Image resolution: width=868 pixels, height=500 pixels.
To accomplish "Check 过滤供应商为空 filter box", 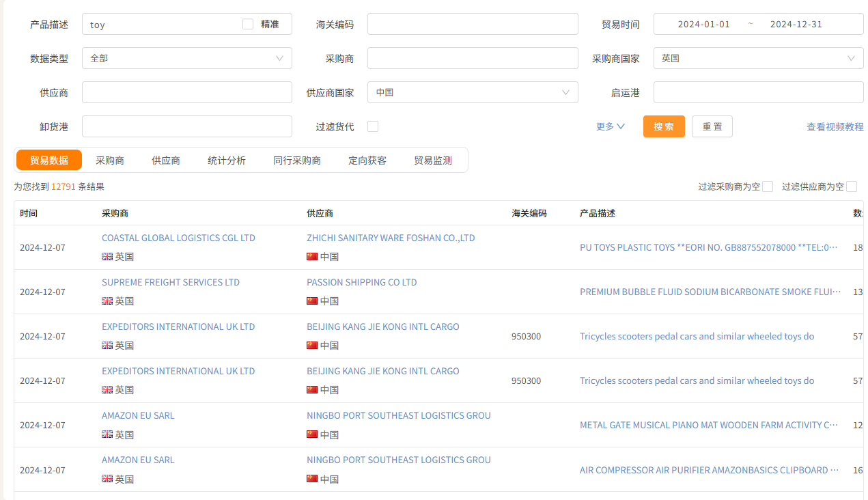I will click(852, 186).
